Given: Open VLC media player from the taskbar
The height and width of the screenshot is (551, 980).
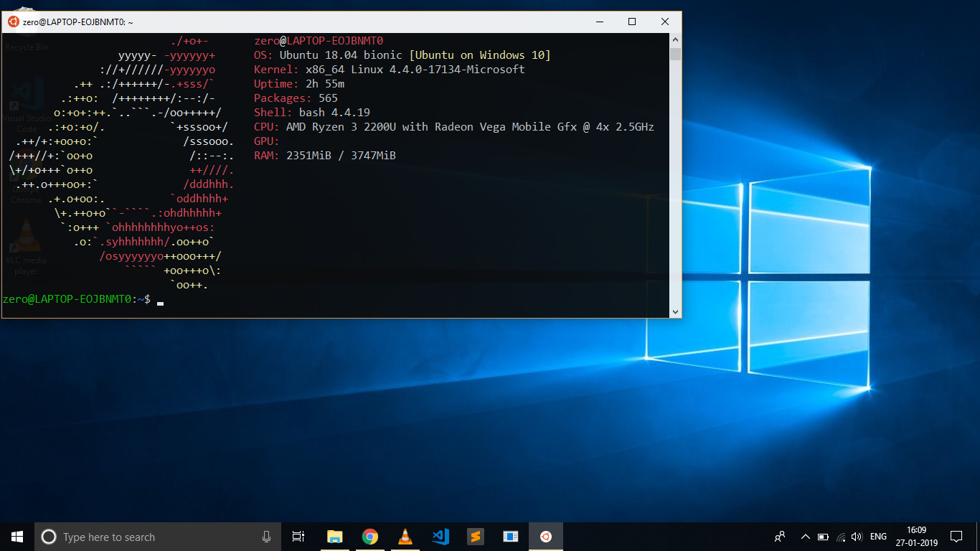Looking at the screenshot, I should pos(405,537).
